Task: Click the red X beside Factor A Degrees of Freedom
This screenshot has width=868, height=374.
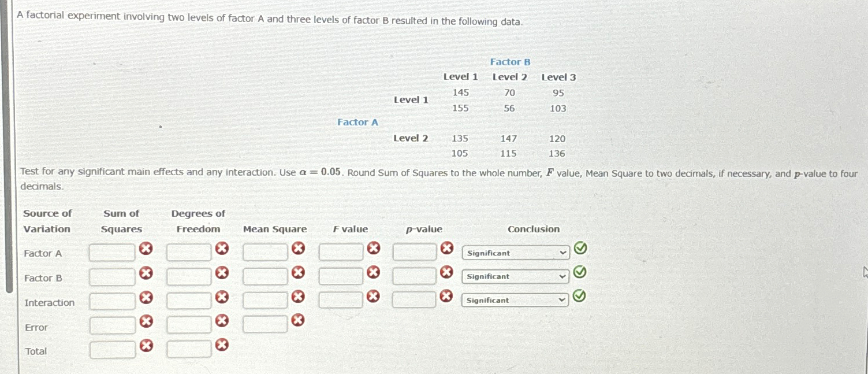Action: coord(223,249)
